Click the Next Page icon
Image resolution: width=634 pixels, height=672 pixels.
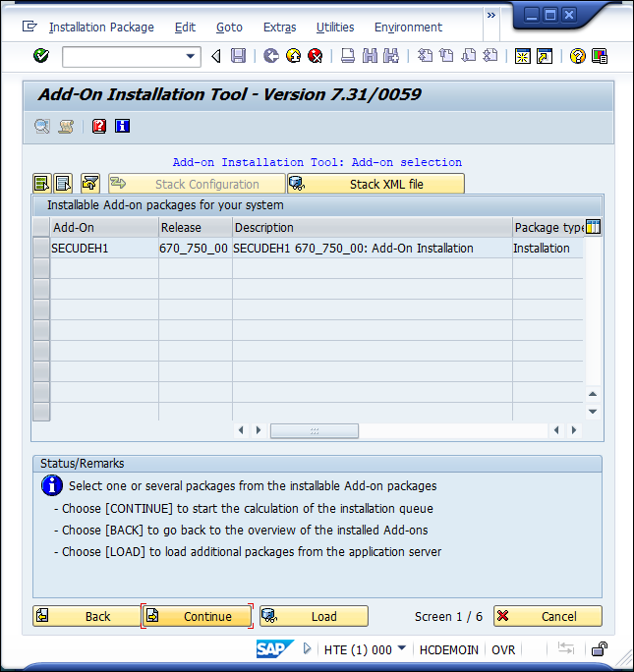pyautogui.click(x=469, y=56)
